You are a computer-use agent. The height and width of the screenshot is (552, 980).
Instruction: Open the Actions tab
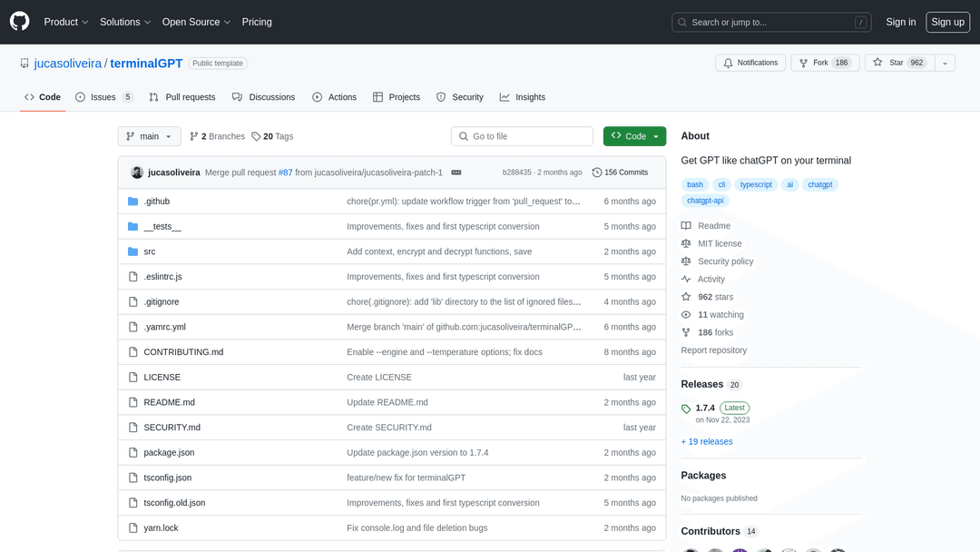334,97
